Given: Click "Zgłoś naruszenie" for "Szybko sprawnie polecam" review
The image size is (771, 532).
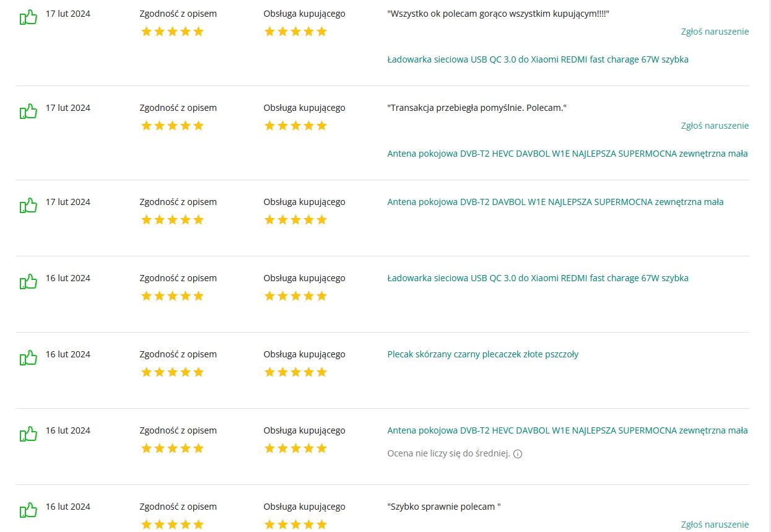Looking at the screenshot, I should [x=715, y=525].
